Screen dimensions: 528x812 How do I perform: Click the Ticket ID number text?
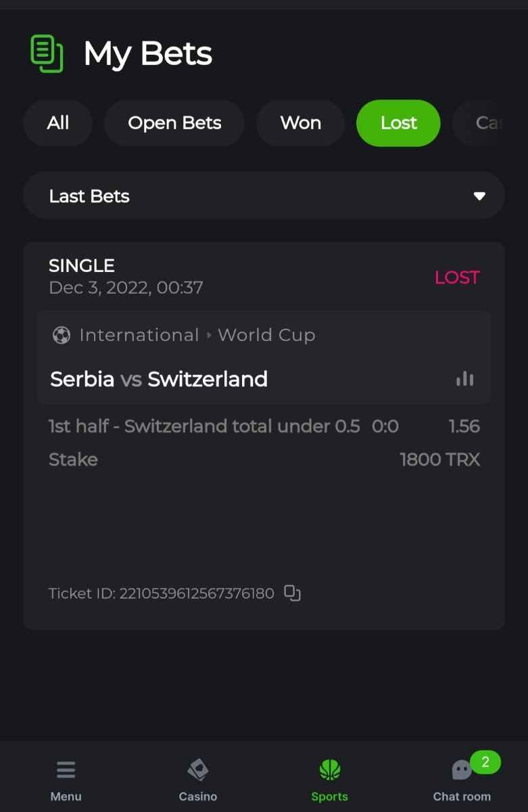click(x=197, y=593)
